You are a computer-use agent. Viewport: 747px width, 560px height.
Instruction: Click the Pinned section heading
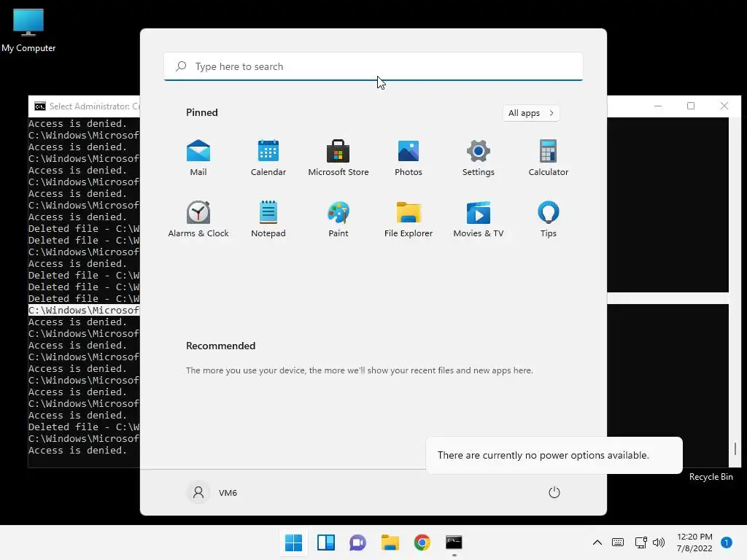point(202,112)
